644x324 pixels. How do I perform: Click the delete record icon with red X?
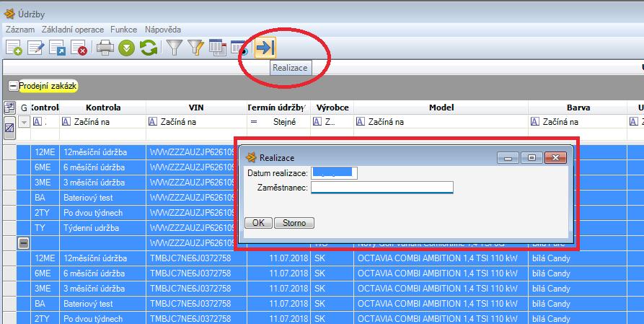79,48
